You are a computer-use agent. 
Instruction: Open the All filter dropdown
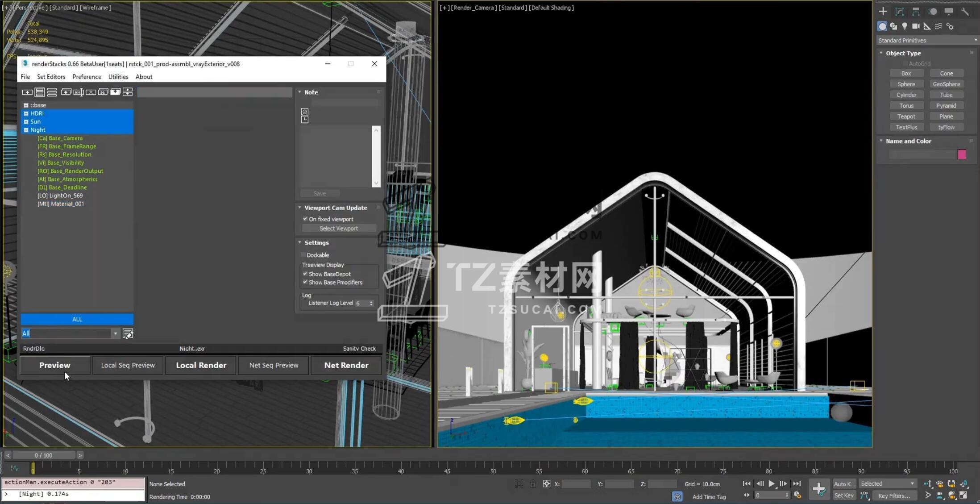[x=115, y=333]
